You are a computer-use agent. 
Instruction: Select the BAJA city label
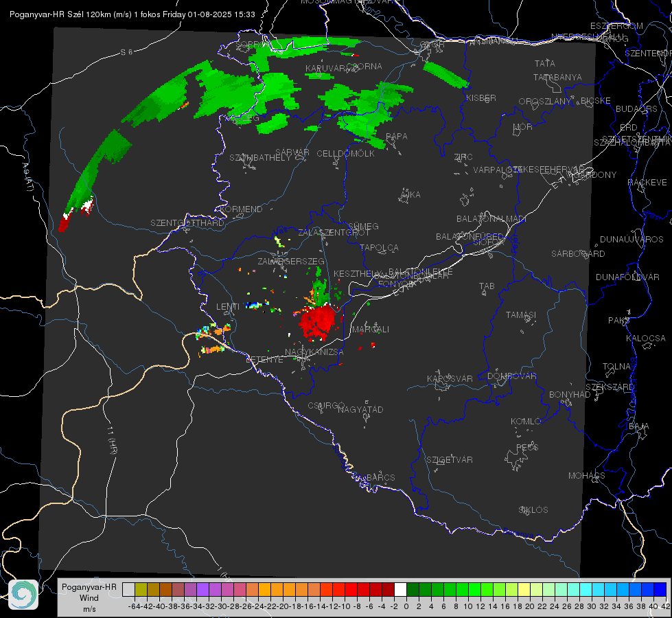click(639, 426)
